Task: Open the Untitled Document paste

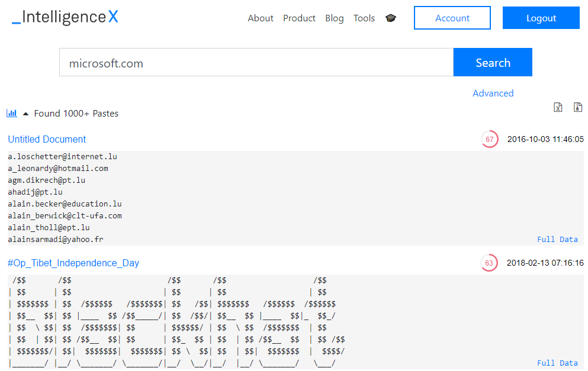Action: click(x=47, y=140)
